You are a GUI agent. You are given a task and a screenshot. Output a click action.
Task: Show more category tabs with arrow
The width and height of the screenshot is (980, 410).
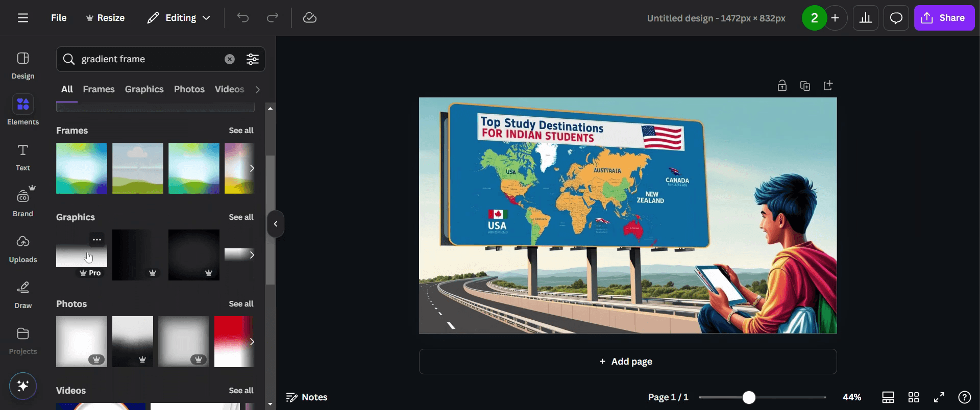258,90
